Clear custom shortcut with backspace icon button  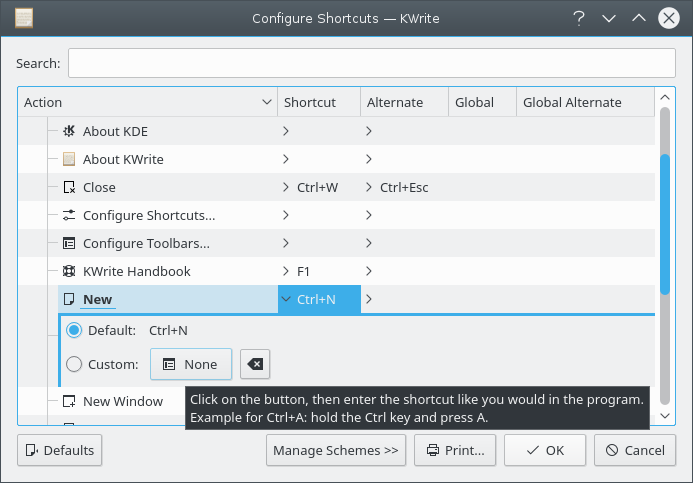255,364
